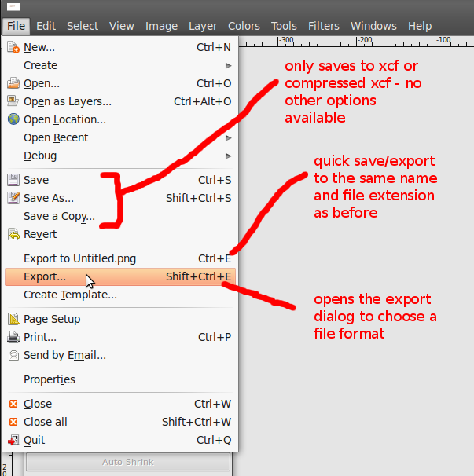Expand the Create submenu arrow

pyautogui.click(x=228, y=65)
